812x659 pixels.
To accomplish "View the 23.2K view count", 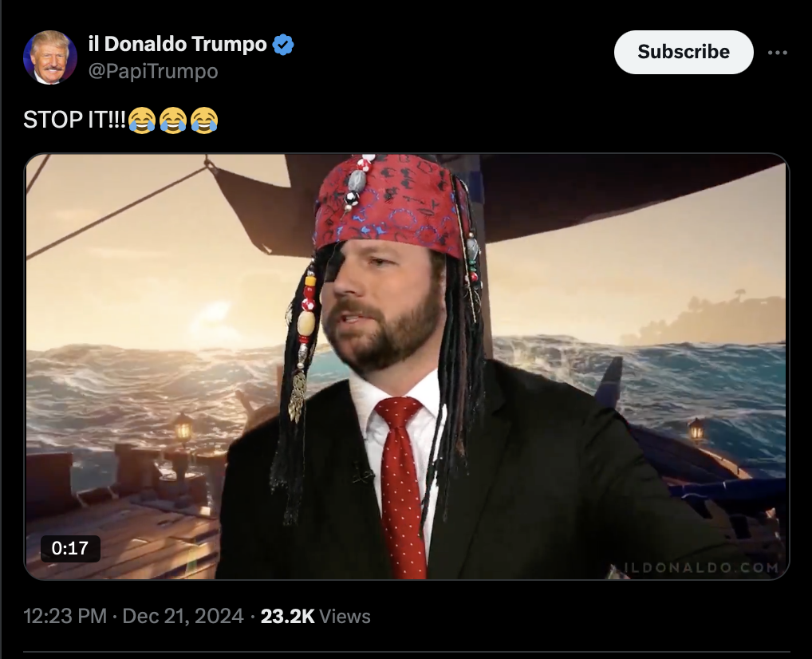I will [x=287, y=616].
